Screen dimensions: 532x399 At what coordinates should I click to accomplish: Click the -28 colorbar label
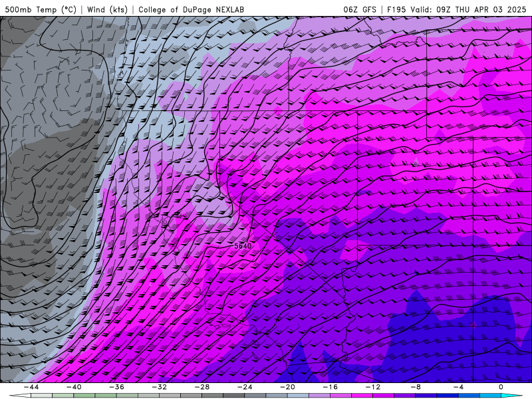coord(202,387)
